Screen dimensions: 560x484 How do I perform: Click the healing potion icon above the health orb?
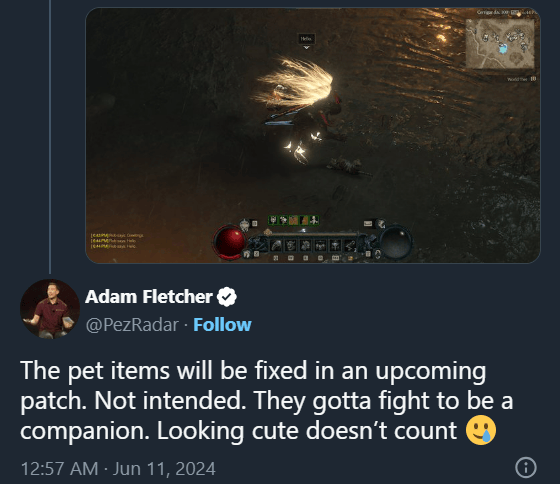[x=244, y=225]
